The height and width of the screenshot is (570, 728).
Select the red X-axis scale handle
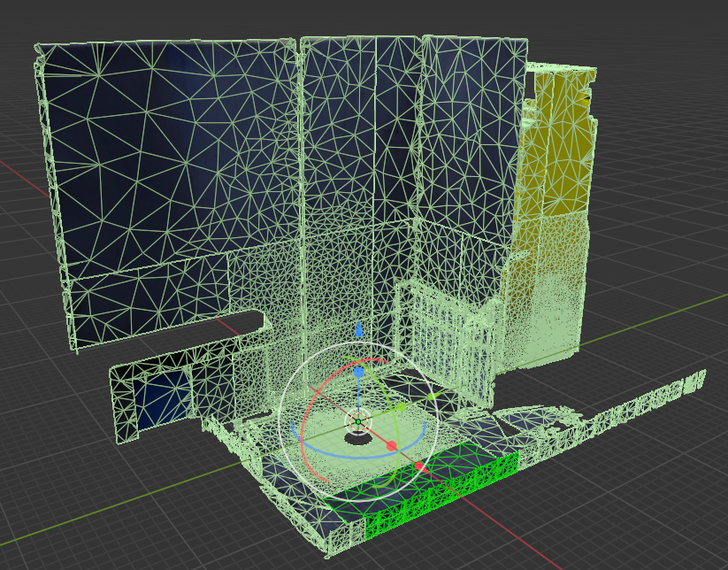click(390, 445)
